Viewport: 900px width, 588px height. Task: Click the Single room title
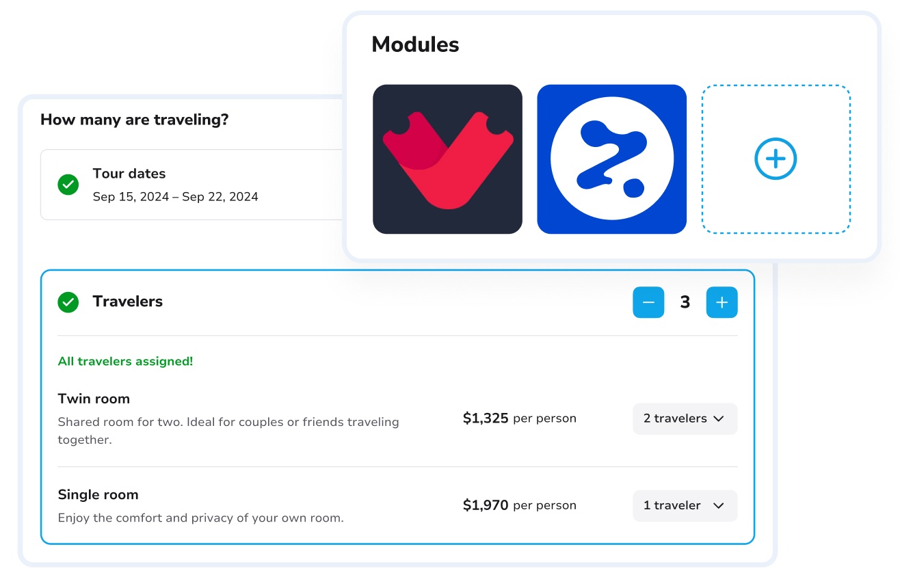tap(98, 494)
